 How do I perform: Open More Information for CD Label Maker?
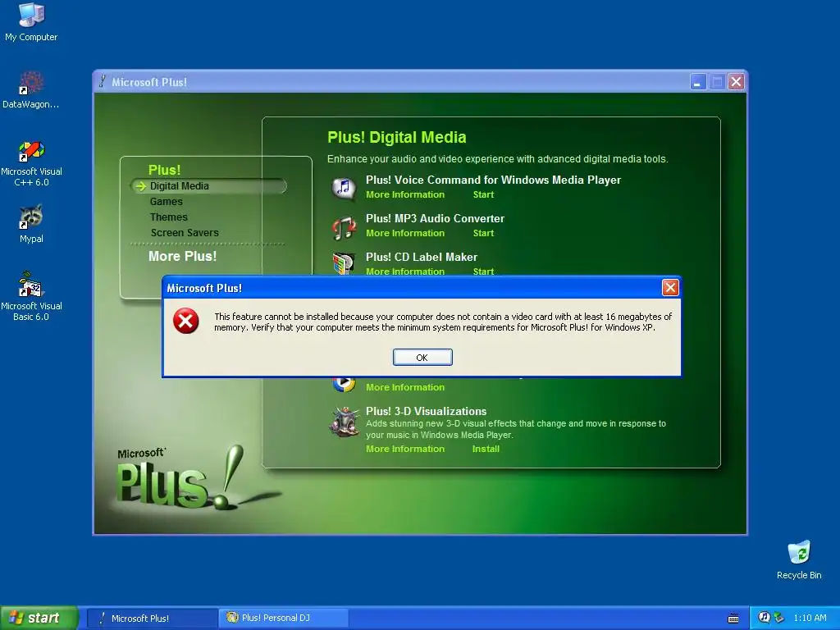tap(405, 271)
